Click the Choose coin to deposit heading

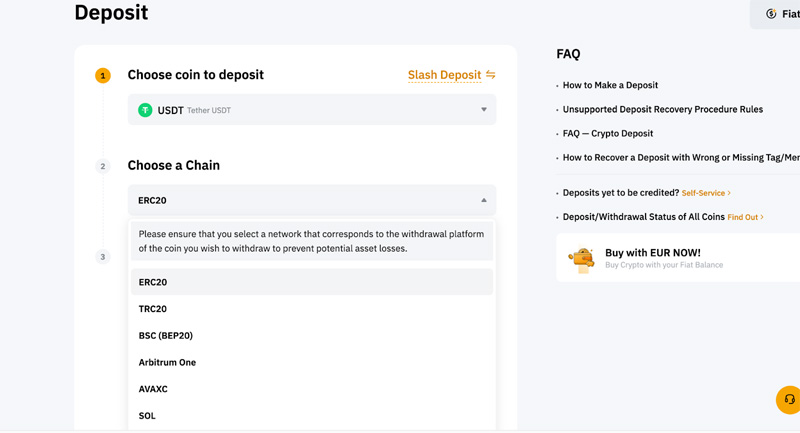(195, 75)
